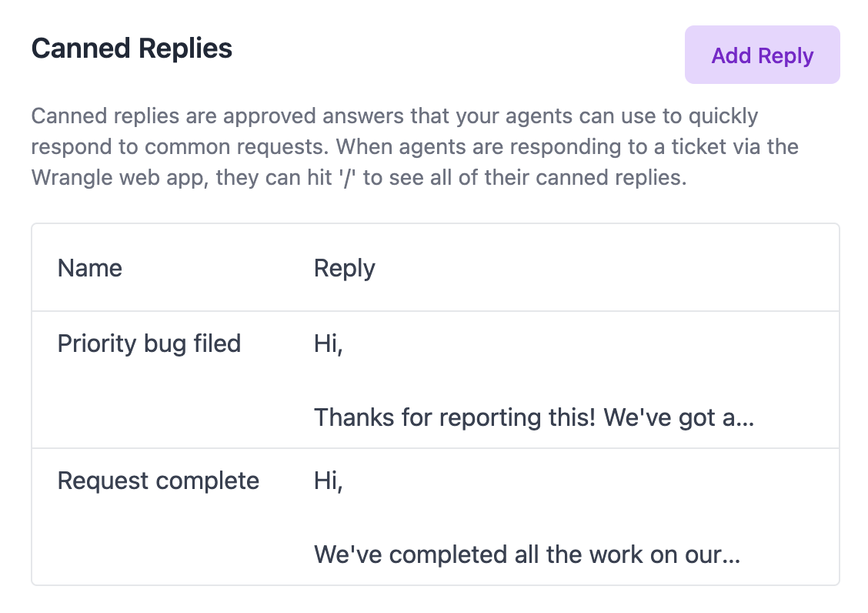Open the Priority bug filed reply name
This screenshot has height=613, width=868.
coord(149,343)
